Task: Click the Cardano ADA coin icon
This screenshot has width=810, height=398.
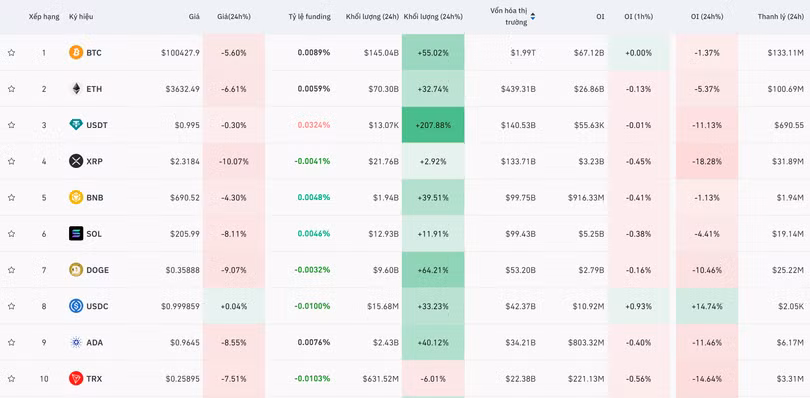Action: (76, 342)
